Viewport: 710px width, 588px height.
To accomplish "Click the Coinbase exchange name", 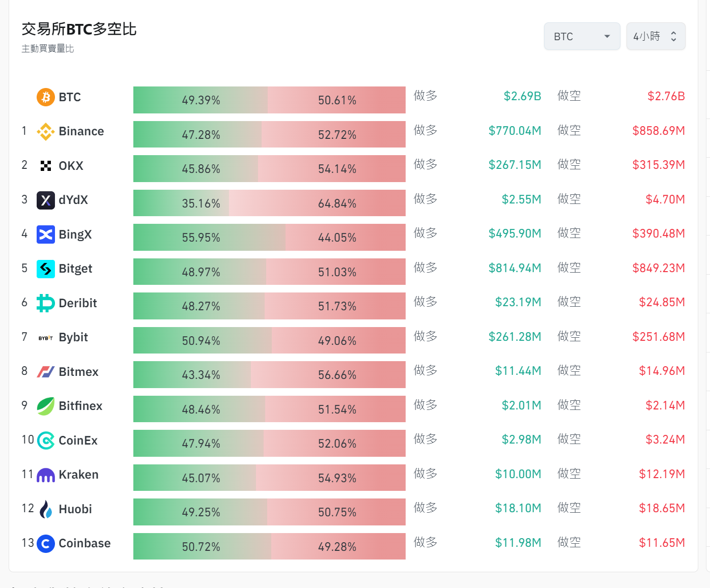I will [x=84, y=543].
